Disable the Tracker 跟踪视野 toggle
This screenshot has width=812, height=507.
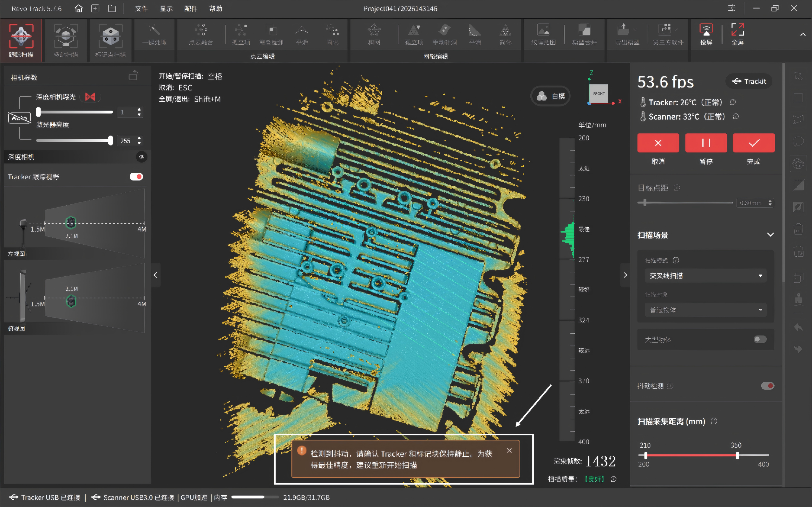click(x=136, y=176)
